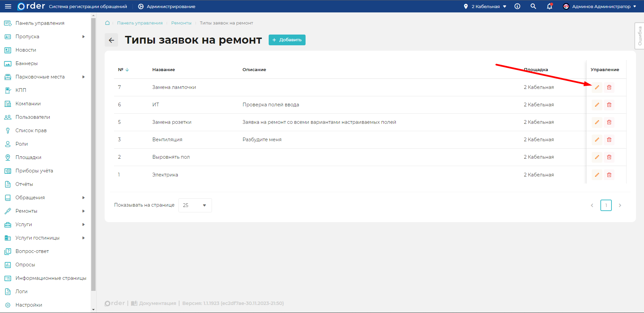Open the Админов Администратор user menu
Viewport: 644px width, 313px height.
600,6
